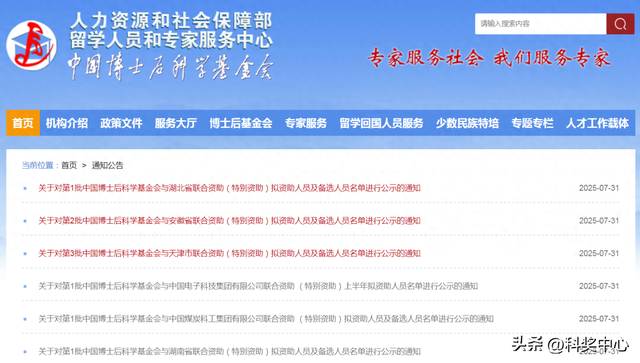Open the 首页 navigation tab

tap(23, 123)
